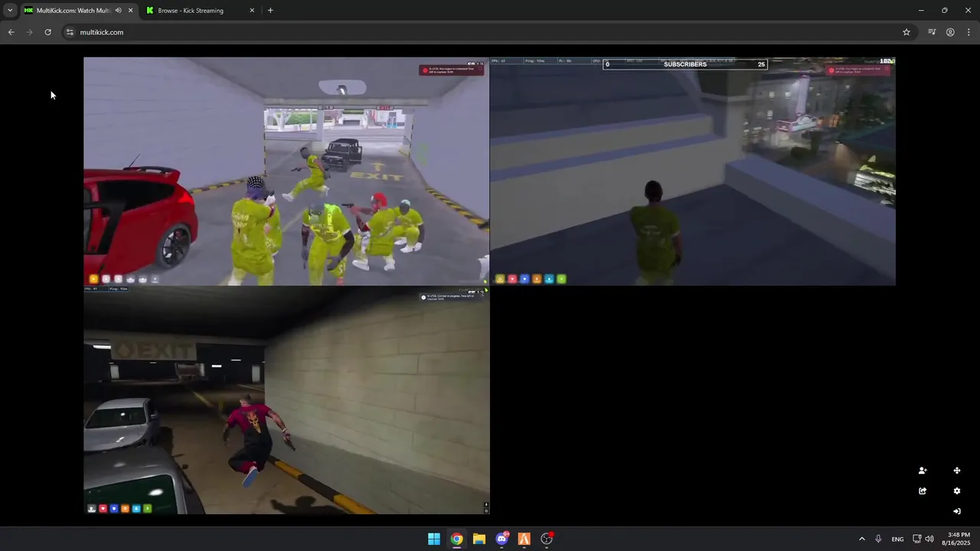Open the Chrome profile icon

(x=950, y=32)
